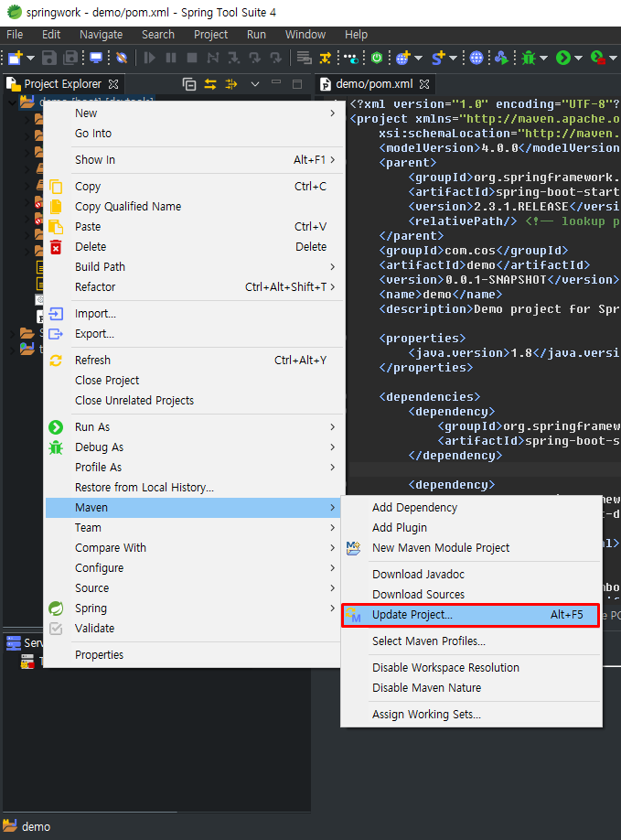Click the Open Web Browser globe icon

(x=476, y=58)
